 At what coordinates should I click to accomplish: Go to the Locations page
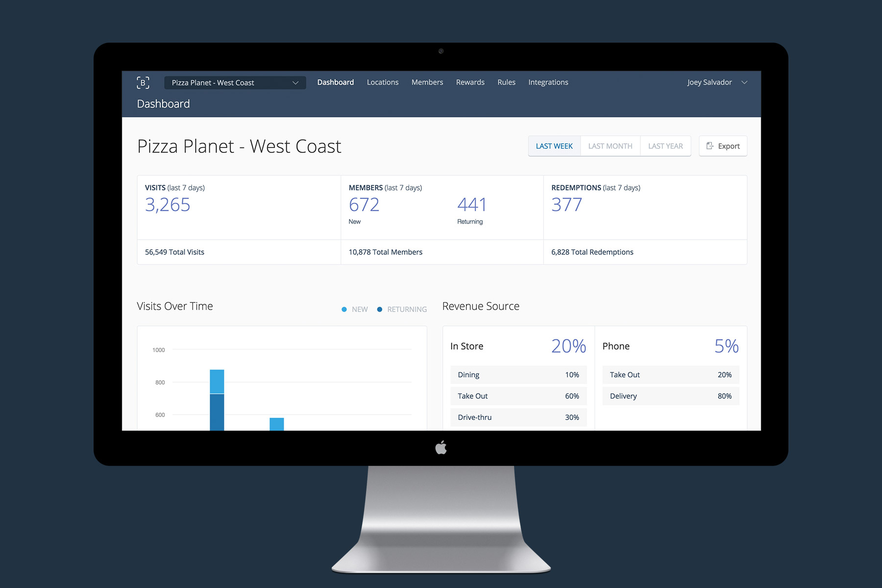[383, 82]
